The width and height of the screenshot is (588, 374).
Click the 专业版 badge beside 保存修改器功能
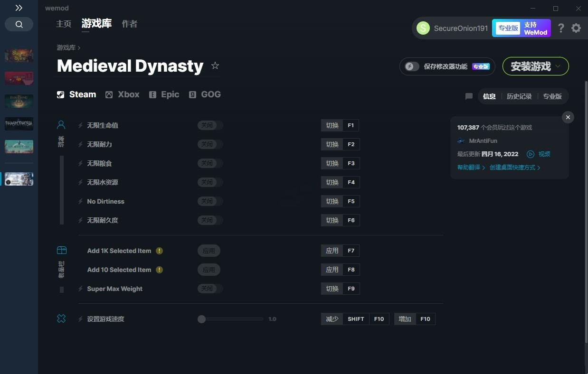481,66
